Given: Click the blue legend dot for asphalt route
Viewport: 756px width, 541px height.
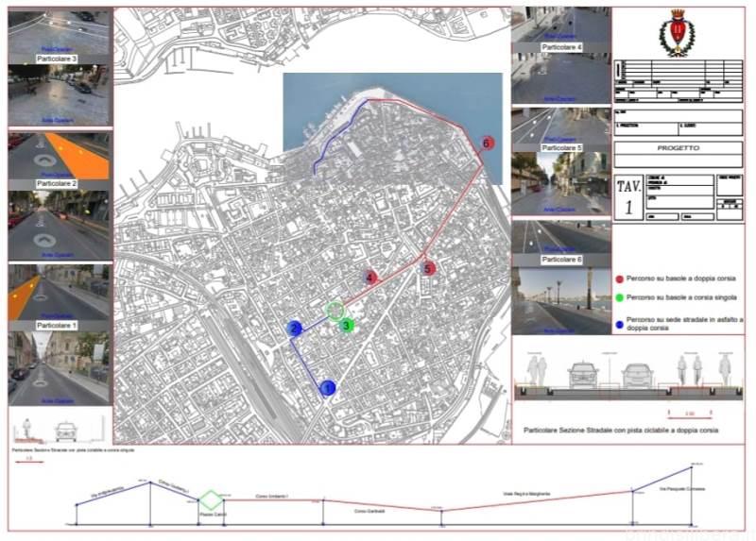Looking at the screenshot, I should (618, 320).
